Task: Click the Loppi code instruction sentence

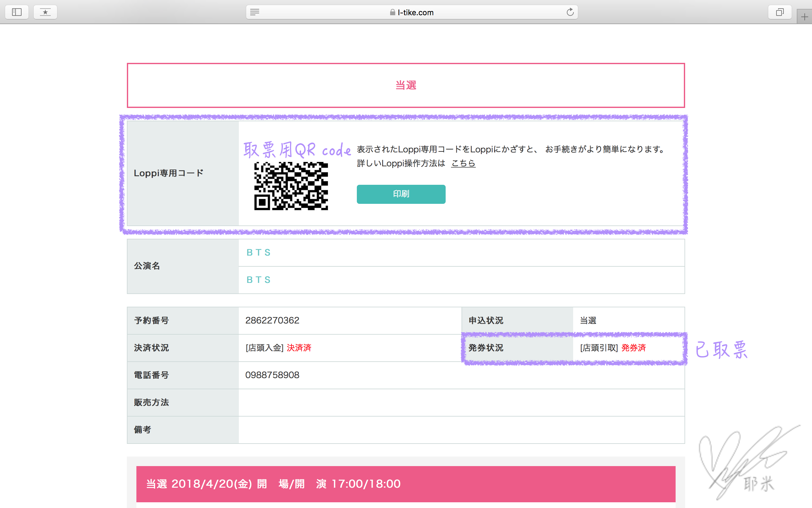Action: (511, 149)
